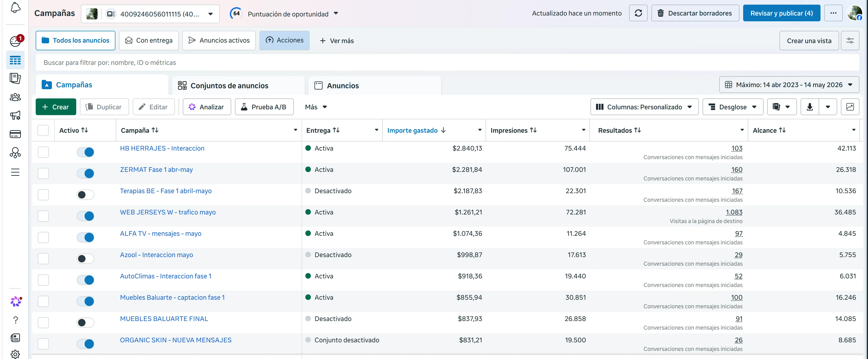
Task: Open the megaphone advertising settings icon
Action: pyautogui.click(x=15, y=116)
